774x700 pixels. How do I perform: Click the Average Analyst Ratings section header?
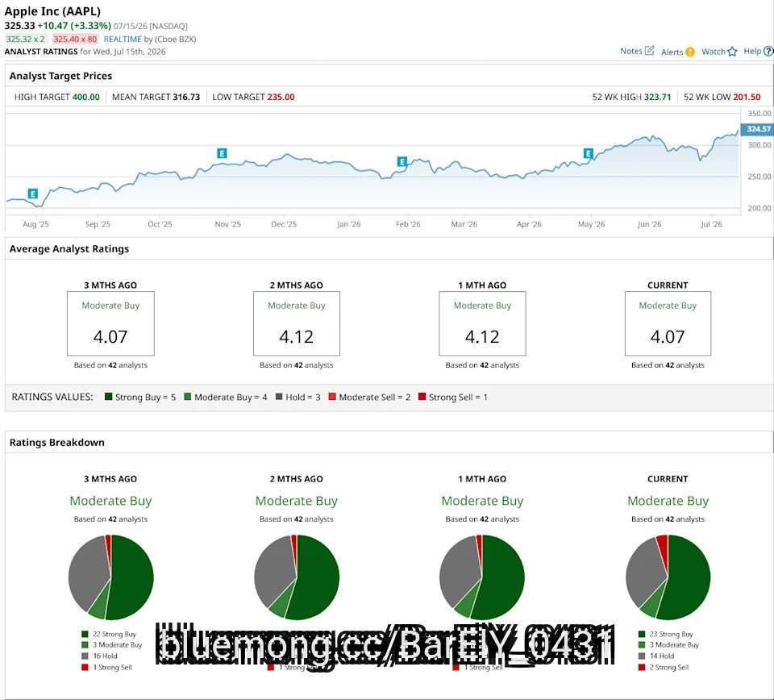point(69,249)
